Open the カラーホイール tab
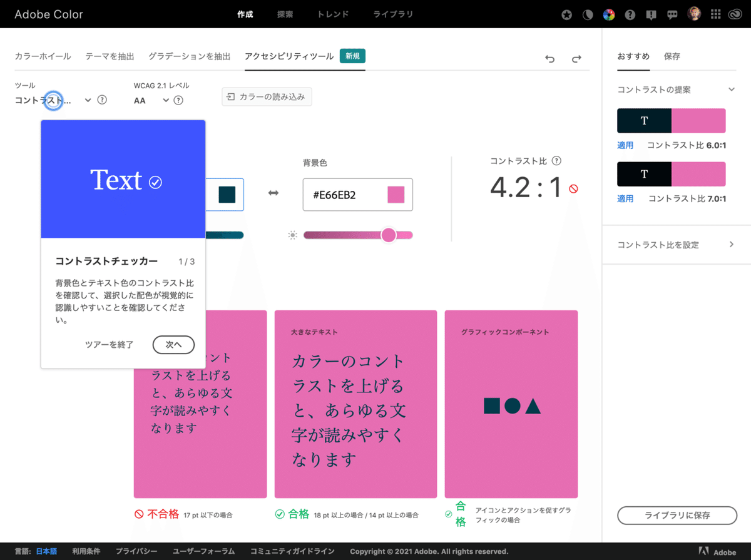Image resolution: width=751 pixels, height=560 pixels. (43, 56)
